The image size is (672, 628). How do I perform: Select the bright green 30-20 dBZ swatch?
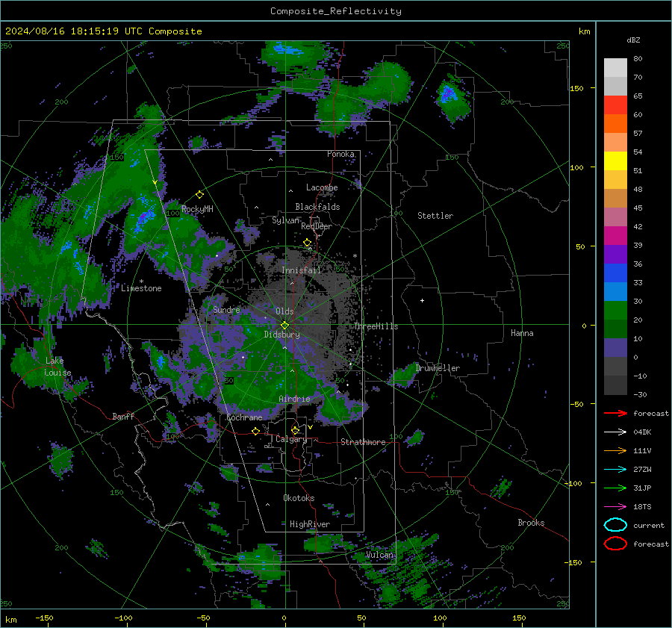coord(615,311)
